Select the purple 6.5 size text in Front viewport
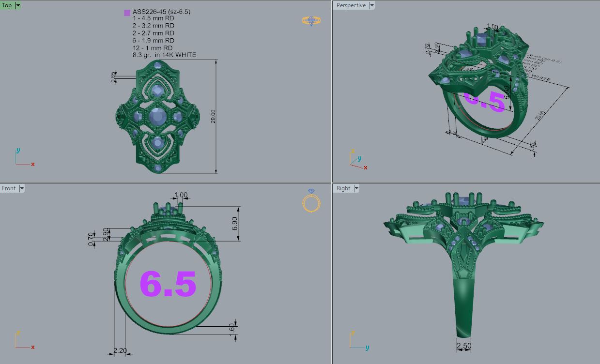This screenshot has height=364, width=600. pos(168,284)
